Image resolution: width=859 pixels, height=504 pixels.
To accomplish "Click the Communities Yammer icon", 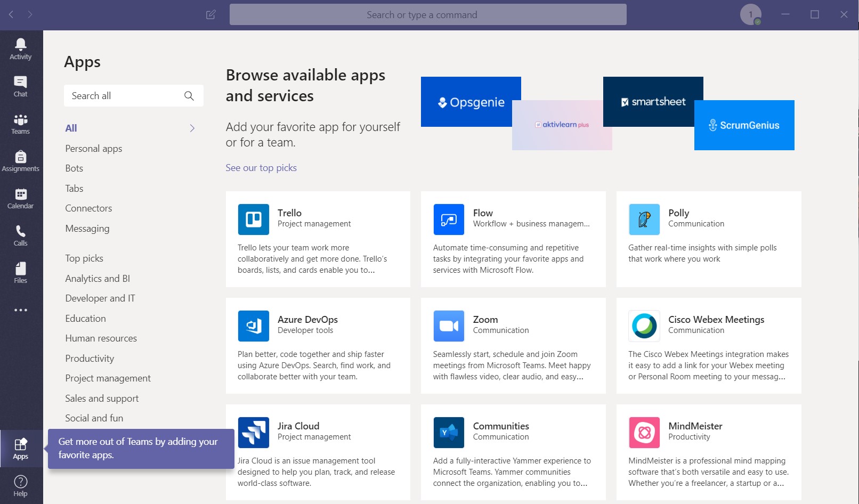I will tap(449, 432).
